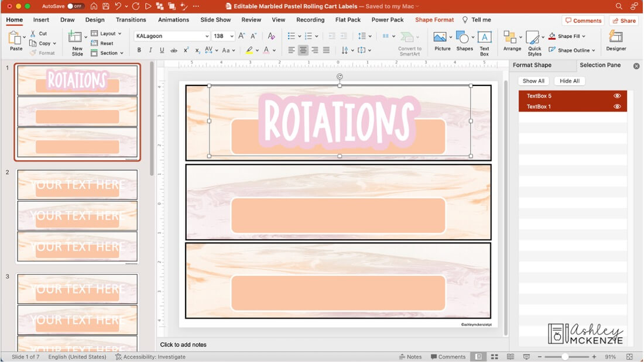This screenshot has width=644, height=362.
Task: Toggle visibility of TextBox 5
Action: coord(616,95)
